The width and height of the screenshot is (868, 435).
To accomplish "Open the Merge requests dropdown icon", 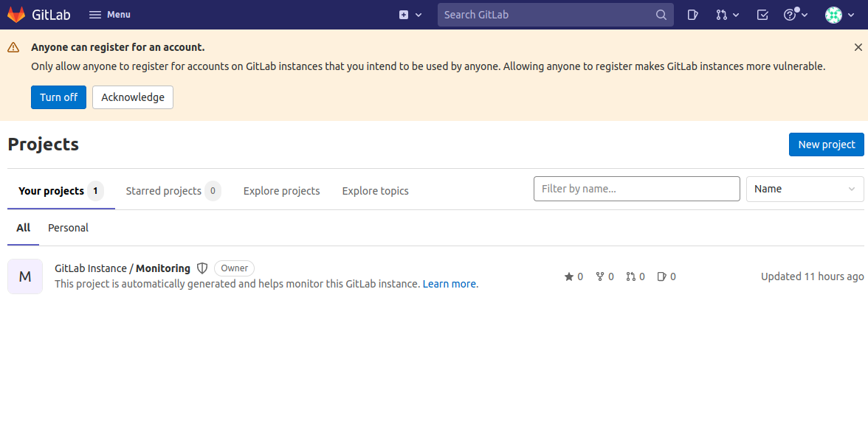I will 728,15.
